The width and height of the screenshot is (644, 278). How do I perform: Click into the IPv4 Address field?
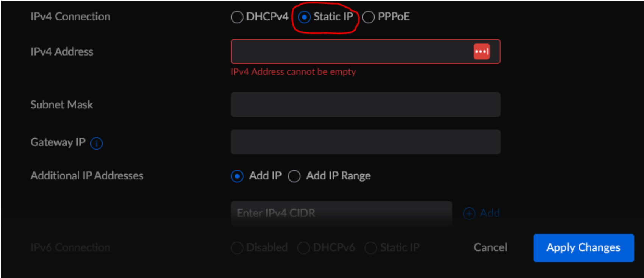(x=350, y=51)
